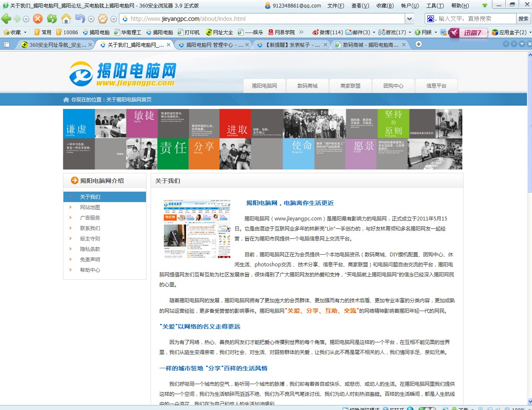Image resolution: width=532 pixels, height=410 pixels.
Task: Switch to the 数码商城 tab
Action: pyautogui.click(x=371, y=45)
